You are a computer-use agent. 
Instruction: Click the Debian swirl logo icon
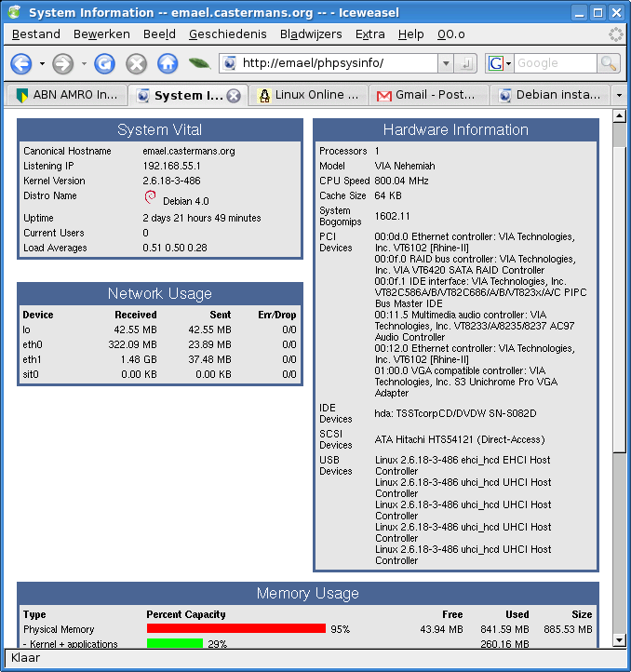[x=150, y=196]
